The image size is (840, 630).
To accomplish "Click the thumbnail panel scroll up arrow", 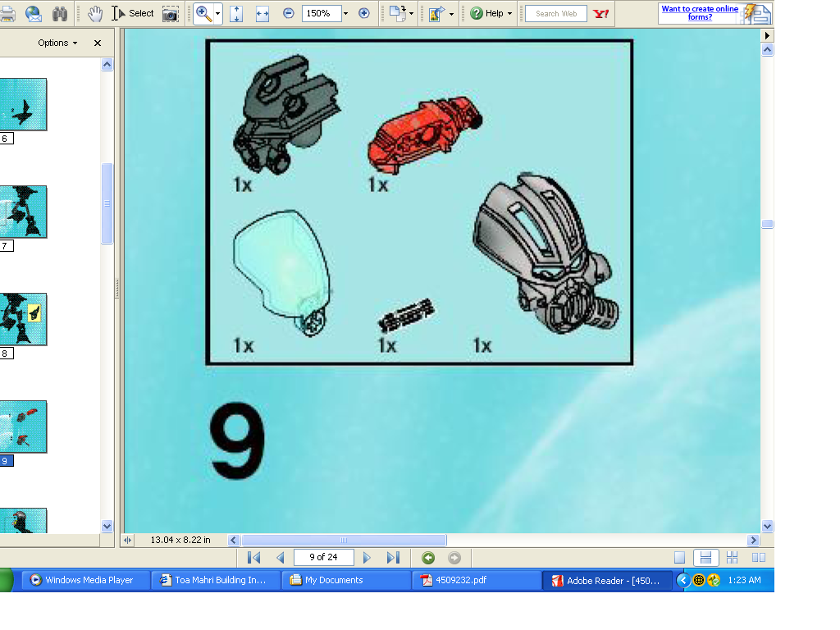I will pyautogui.click(x=107, y=65).
